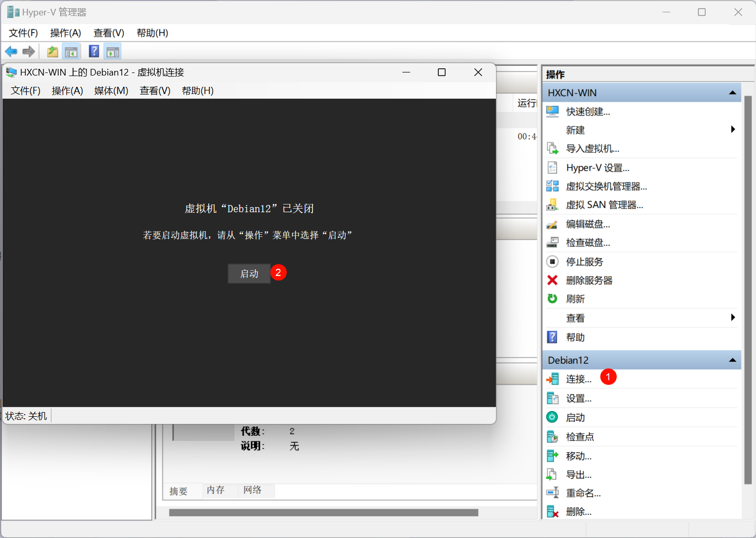
Task: Click the 设置 icon under Debian12
Action: click(x=552, y=398)
